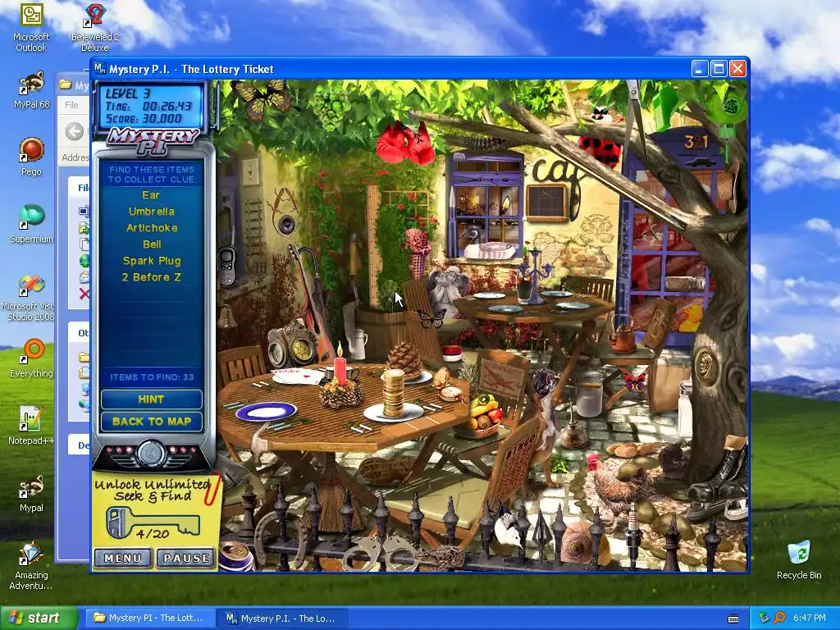Click Bell in the item list
This screenshot has height=630, width=840.
click(x=152, y=244)
